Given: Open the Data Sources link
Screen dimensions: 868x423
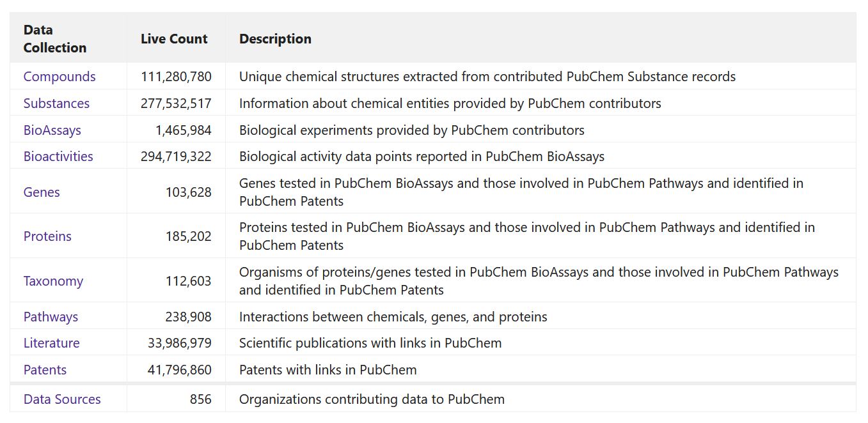Looking at the screenshot, I should [x=62, y=399].
